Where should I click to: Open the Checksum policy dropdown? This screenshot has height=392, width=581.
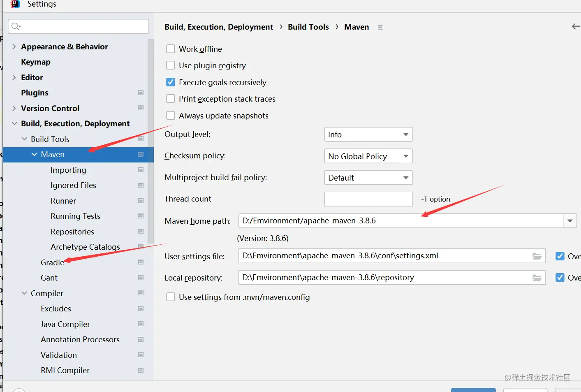(x=368, y=156)
